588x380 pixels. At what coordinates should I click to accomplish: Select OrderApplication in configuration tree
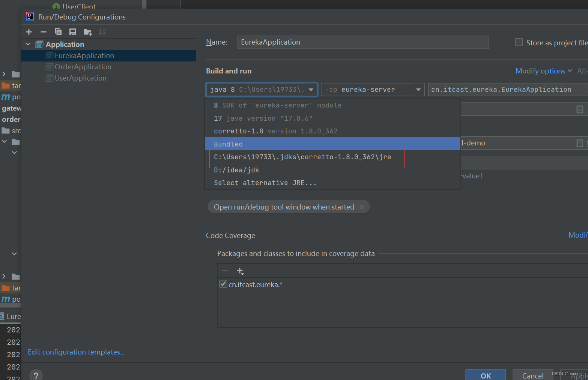click(x=109, y=67)
